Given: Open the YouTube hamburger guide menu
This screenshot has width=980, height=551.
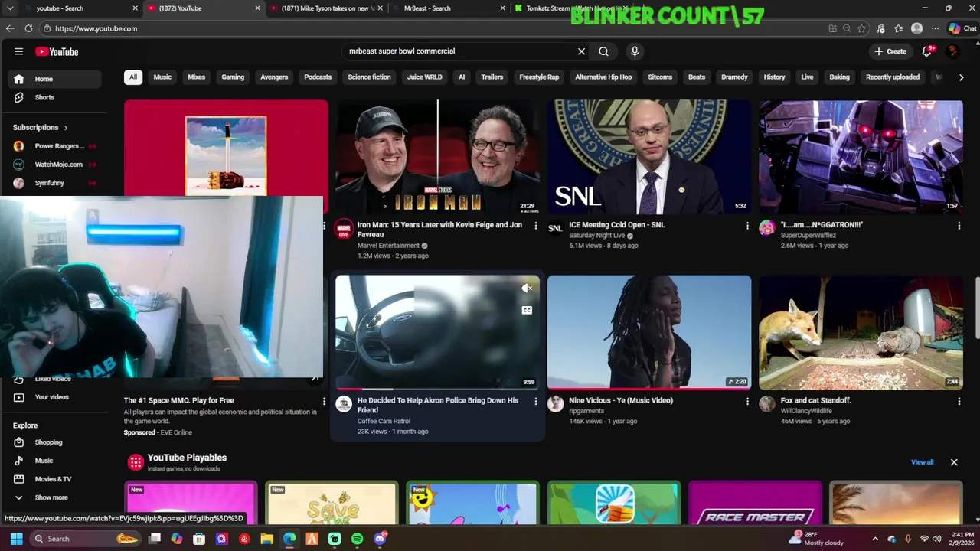Looking at the screenshot, I should click(x=18, y=51).
